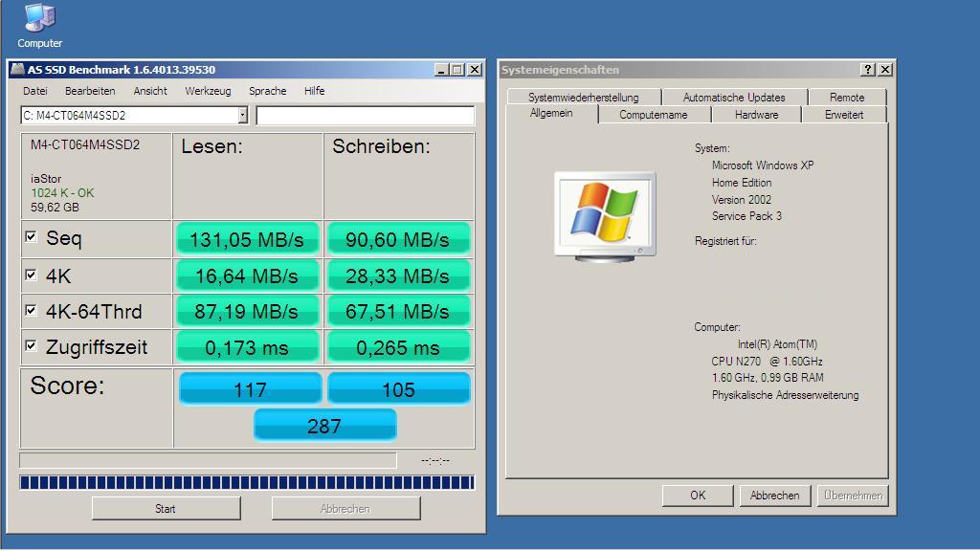Click the 59,62 GB capacity text
Viewport: 980px width, 551px height.
coord(55,208)
